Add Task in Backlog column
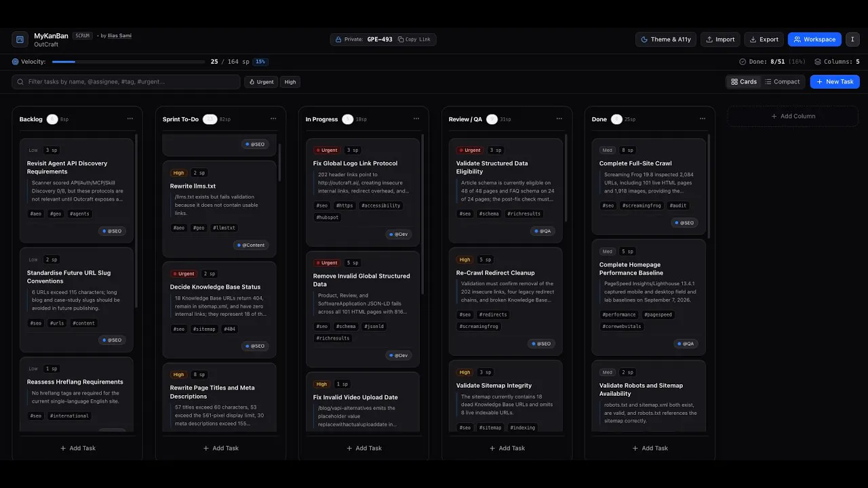The image size is (868, 488). pyautogui.click(x=77, y=448)
